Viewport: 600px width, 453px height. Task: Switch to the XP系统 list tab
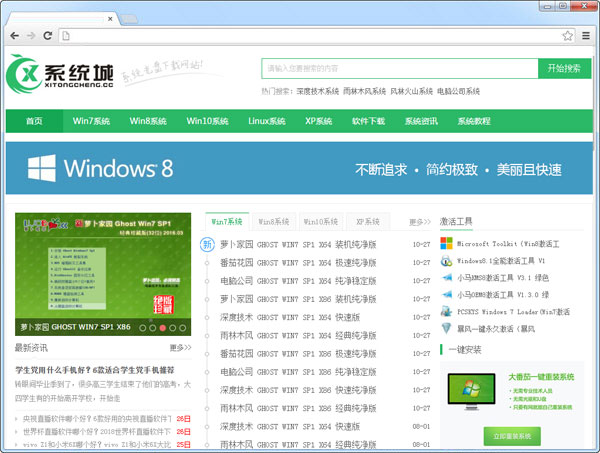368,222
